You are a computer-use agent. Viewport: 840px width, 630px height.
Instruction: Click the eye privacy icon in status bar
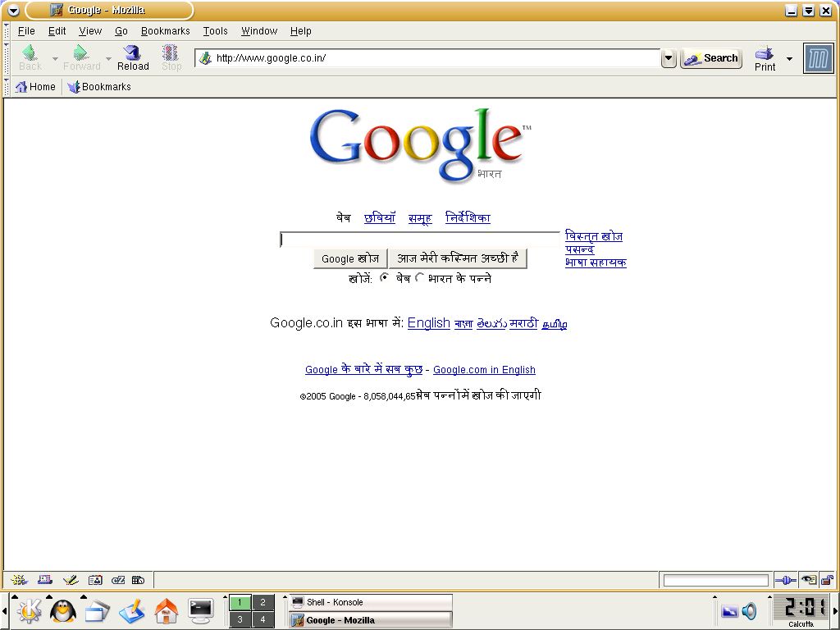pyautogui.click(x=808, y=580)
